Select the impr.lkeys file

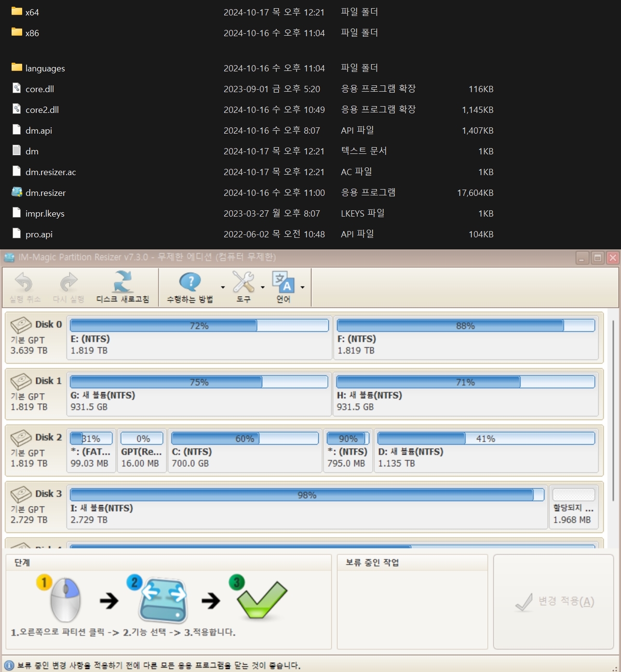coord(45,213)
